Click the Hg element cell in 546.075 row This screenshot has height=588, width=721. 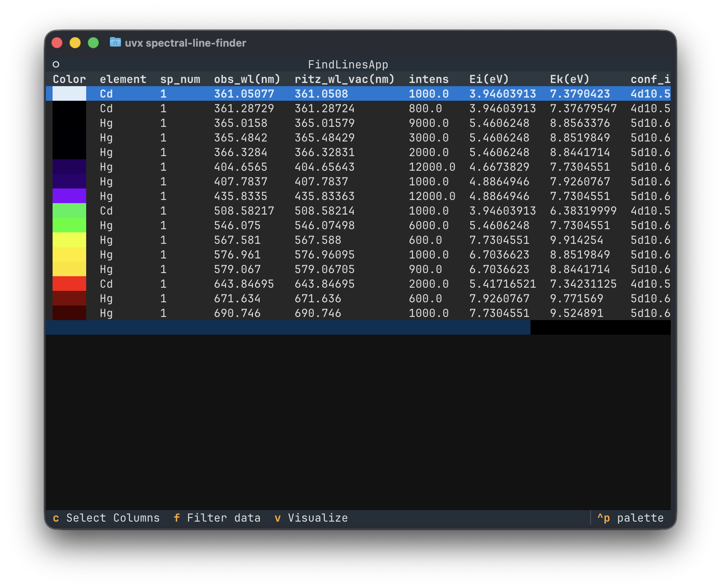(x=106, y=225)
